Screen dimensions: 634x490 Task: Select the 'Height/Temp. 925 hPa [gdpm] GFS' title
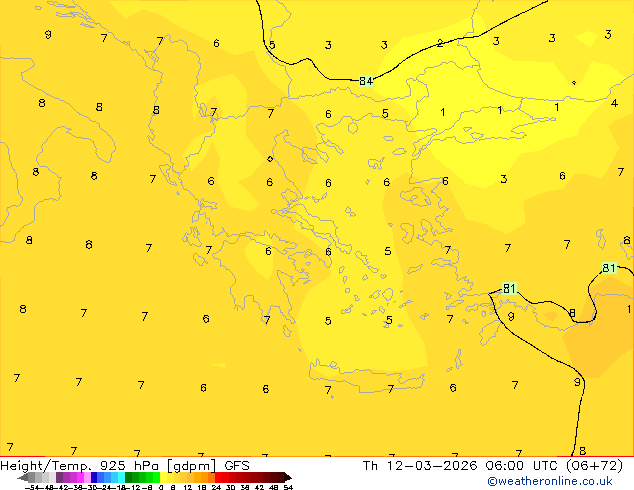click(125, 466)
